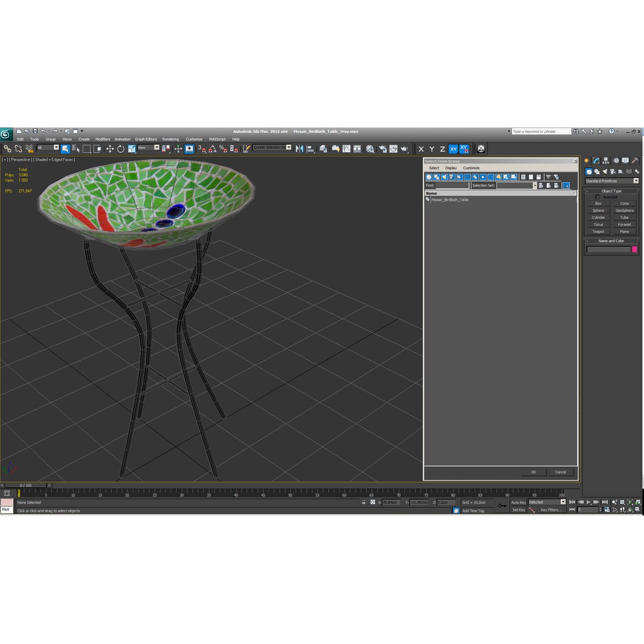Image resolution: width=644 pixels, height=644 pixels.
Task: Create a GeoSphere primitive
Action: point(624,210)
